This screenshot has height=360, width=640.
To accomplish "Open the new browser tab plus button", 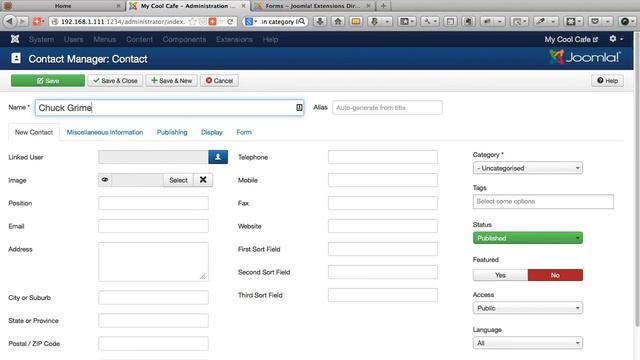I will 383,6.
